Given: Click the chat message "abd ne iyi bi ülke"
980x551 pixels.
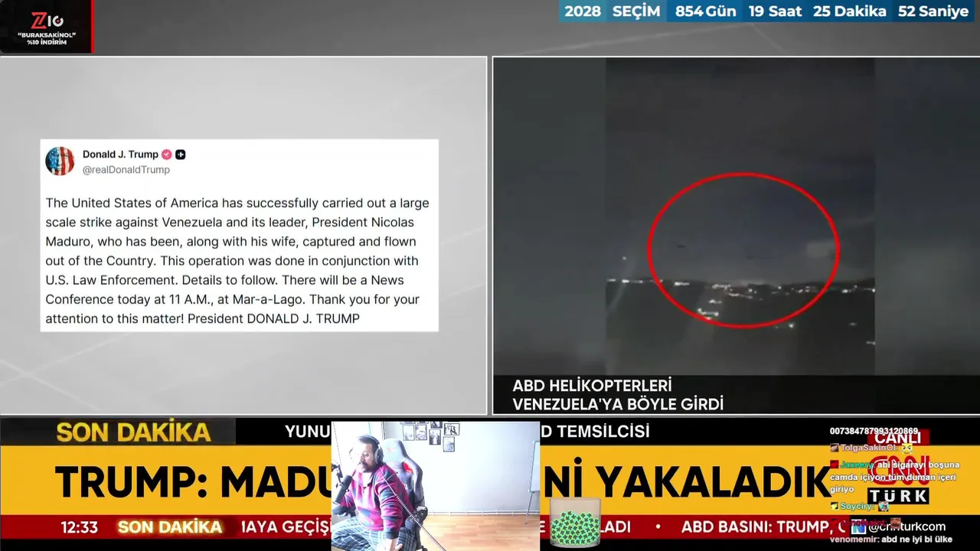Looking at the screenshot, I should tap(916, 540).
